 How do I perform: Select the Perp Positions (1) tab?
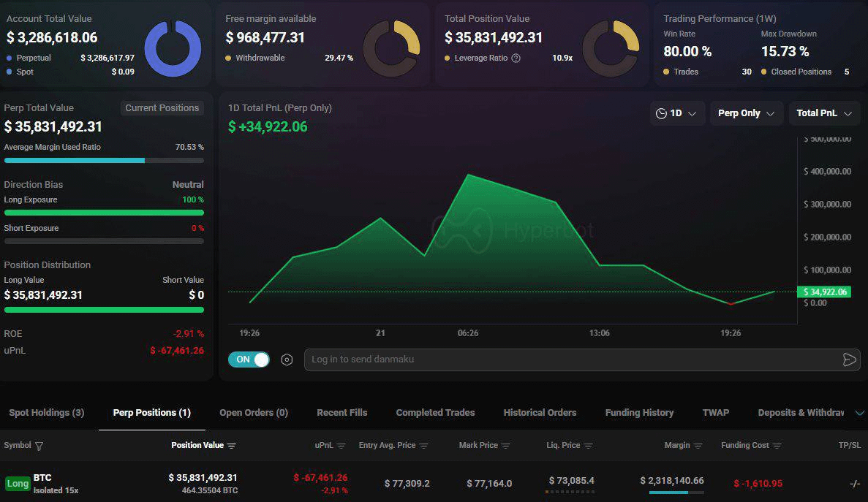(151, 412)
